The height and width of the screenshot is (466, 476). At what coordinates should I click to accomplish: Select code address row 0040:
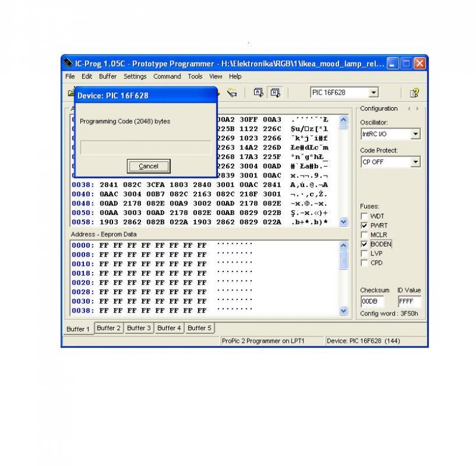83,194
